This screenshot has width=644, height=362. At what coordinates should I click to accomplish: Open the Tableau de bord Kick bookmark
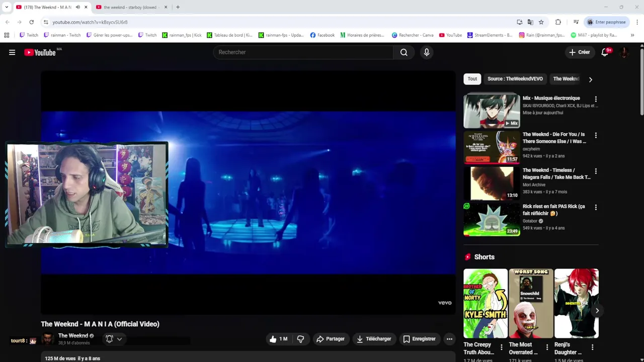coord(229,35)
